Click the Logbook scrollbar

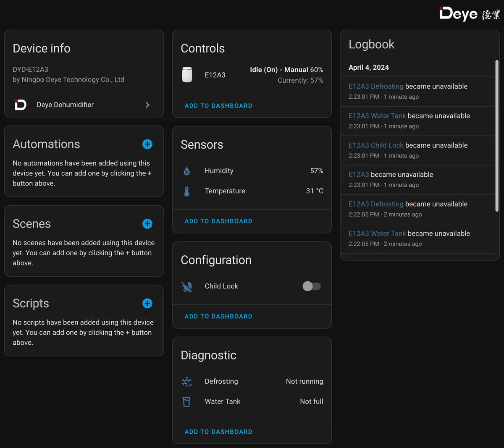click(497, 136)
